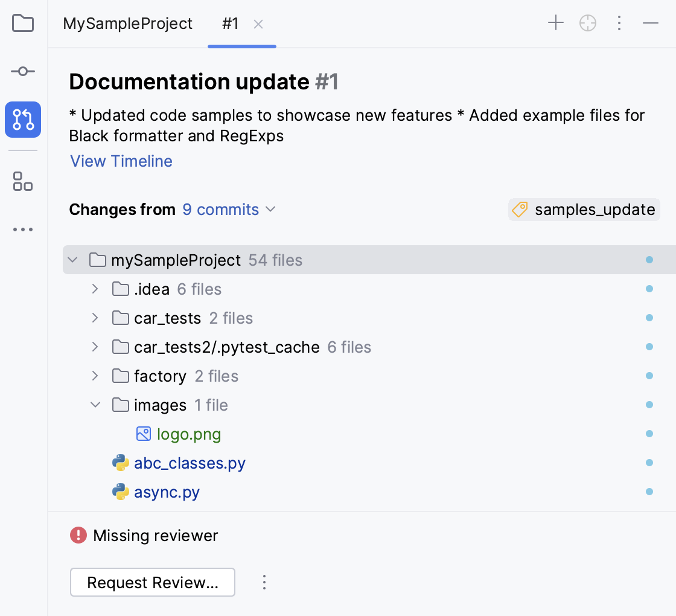Screen dimensions: 676x616
Task: Select the #1 pull request tab
Action: pyautogui.click(x=230, y=25)
